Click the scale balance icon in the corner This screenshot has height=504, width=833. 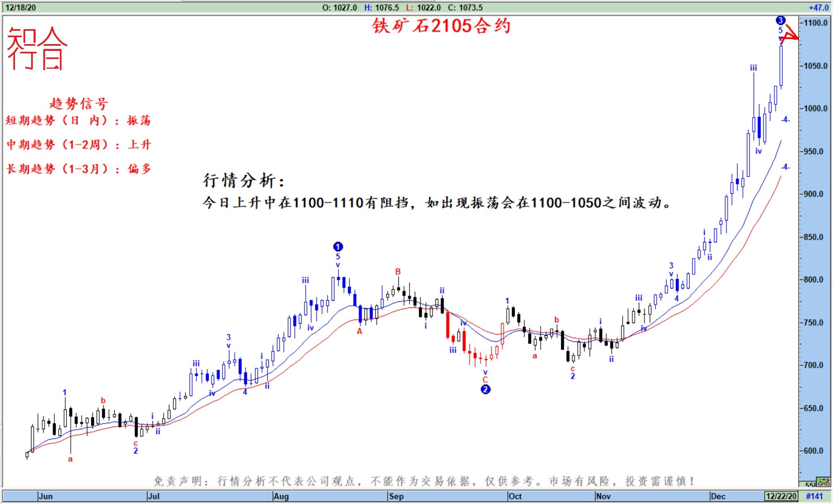pos(824,482)
